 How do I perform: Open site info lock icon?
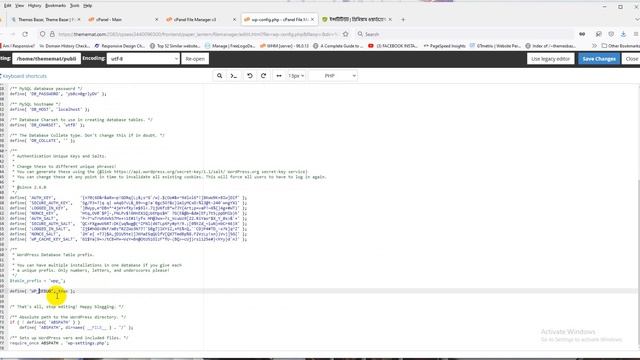(52, 34)
